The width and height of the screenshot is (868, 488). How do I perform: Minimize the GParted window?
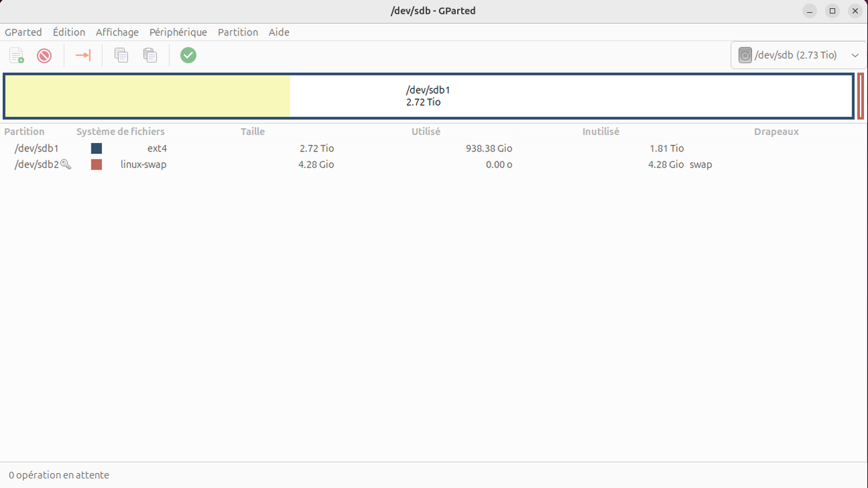[809, 11]
